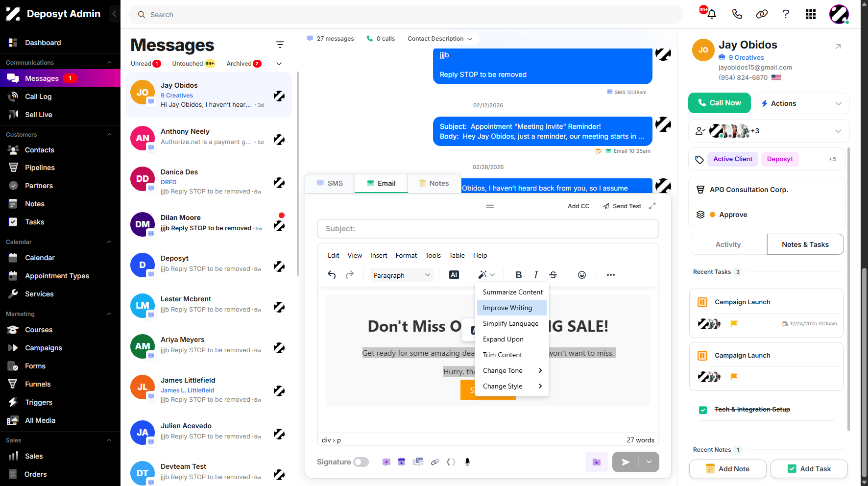The width and height of the screenshot is (868, 486).
Task: Uncheck the Tech & Integration Setup task
Action: point(703,410)
